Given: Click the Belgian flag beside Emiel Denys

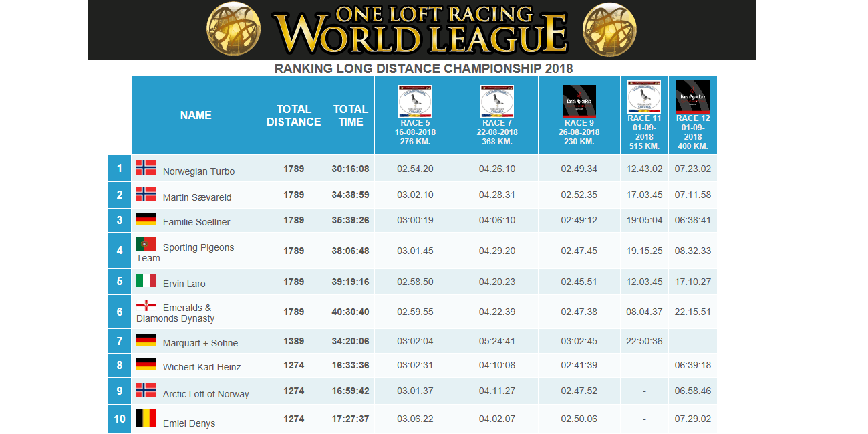Looking at the screenshot, I should [x=146, y=419].
